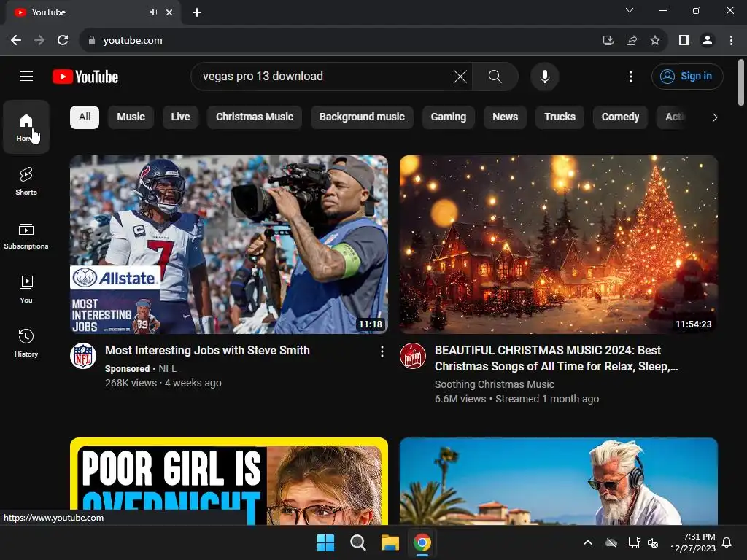Open Chrome profile icon
747x560 pixels.
(x=708, y=41)
